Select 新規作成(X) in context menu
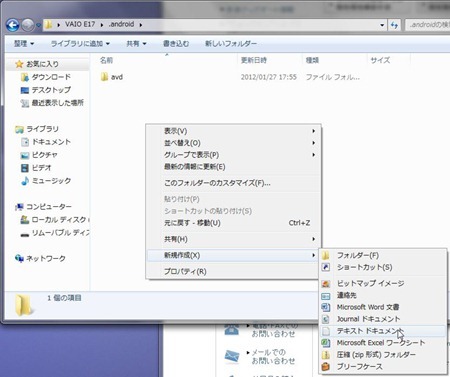Image resolution: width=450 pixels, height=377 pixels. [x=234, y=255]
